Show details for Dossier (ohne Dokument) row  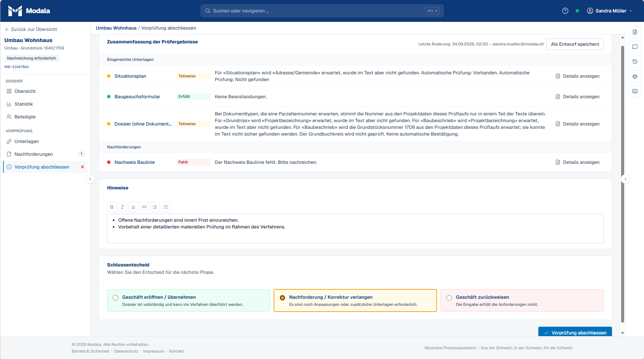click(x=577, y=124)
